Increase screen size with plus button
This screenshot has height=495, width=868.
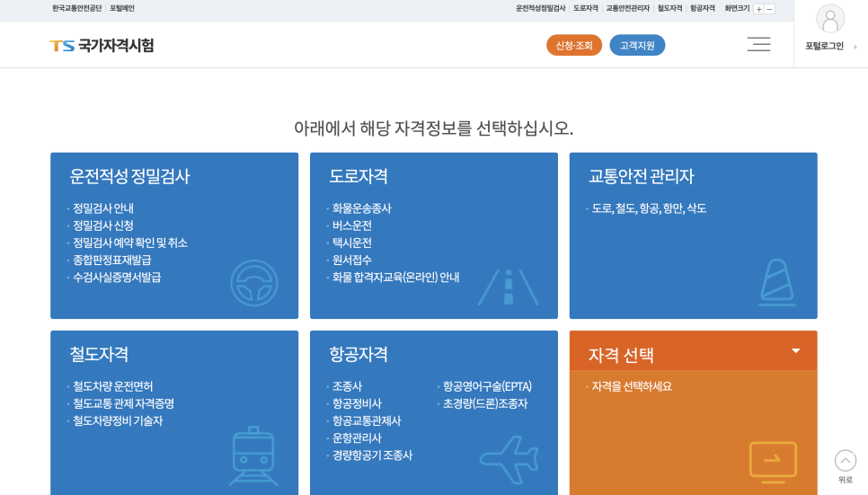(x=759, y=9)
